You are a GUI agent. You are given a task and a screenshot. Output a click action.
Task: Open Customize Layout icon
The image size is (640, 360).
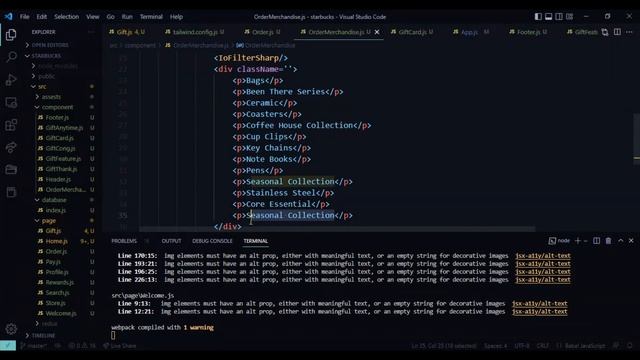coord(569,17)
